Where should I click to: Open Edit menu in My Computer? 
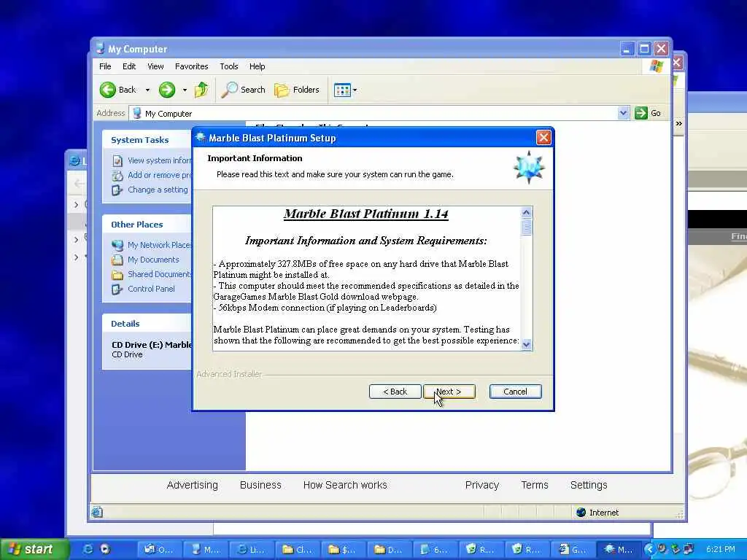coord(129,66)
